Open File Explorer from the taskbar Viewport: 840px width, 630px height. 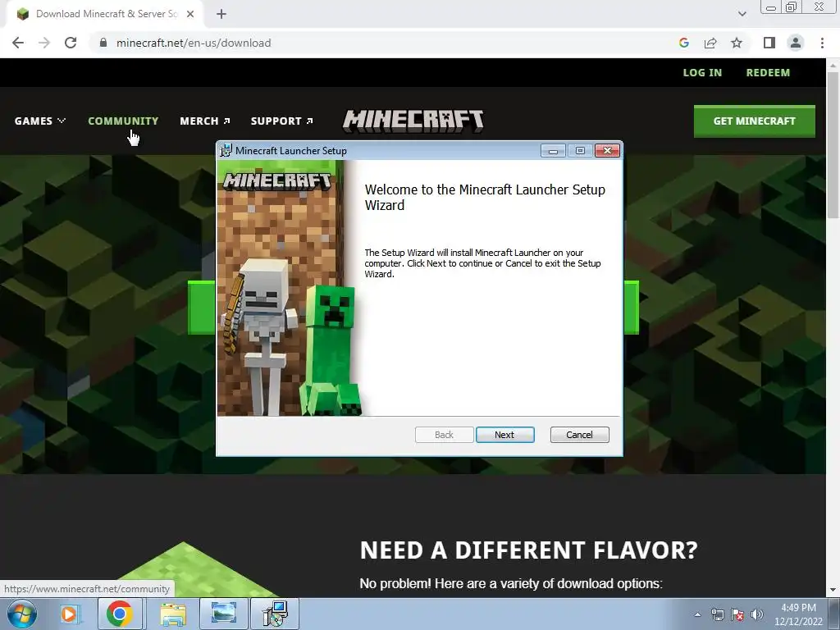[x=172, y=614]
